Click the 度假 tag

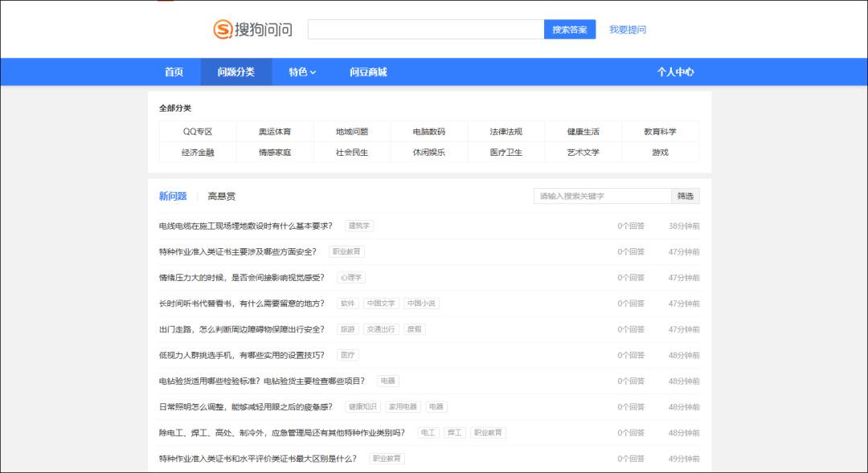415,329
